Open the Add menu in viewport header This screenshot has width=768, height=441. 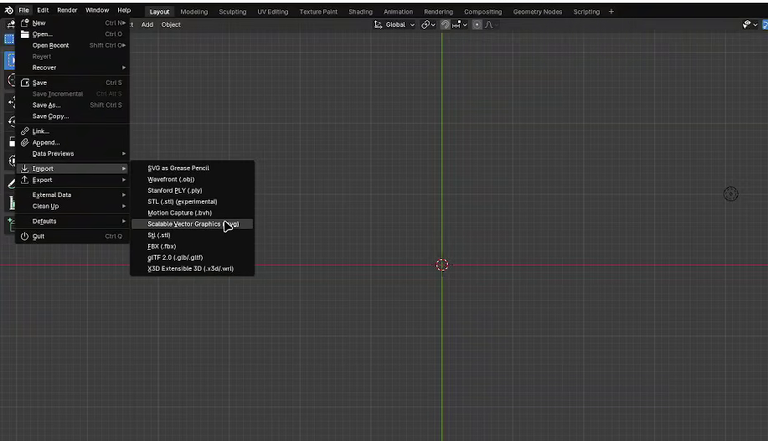pos(147,24)
